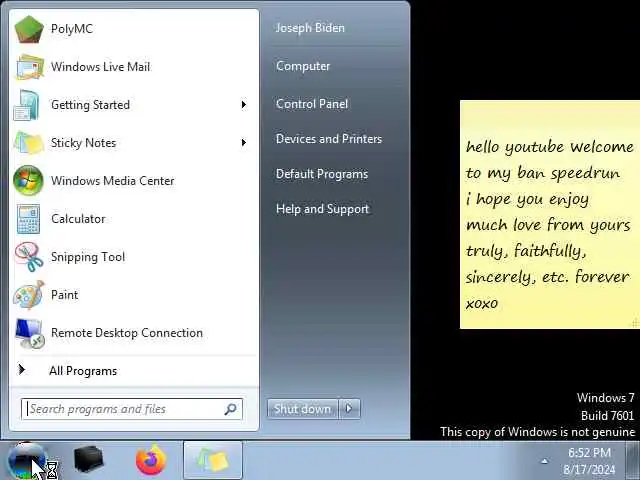This screenshot has height=480, width=640.
Task: Open Devices and Printers
Action: point(329,139)
